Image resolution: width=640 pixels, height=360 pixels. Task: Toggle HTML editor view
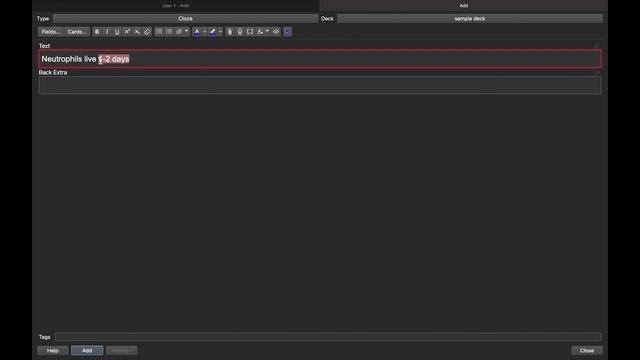pos(276,32)
